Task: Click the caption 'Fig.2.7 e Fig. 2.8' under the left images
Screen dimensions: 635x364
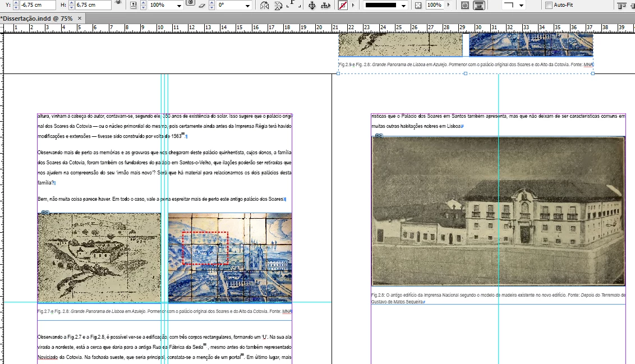Action: pyautogui.click(x=164, y=311)
